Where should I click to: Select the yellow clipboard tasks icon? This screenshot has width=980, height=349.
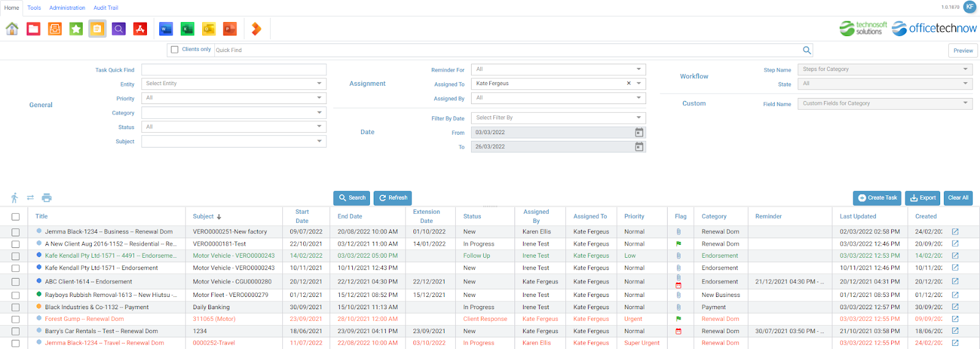point(97,29)
